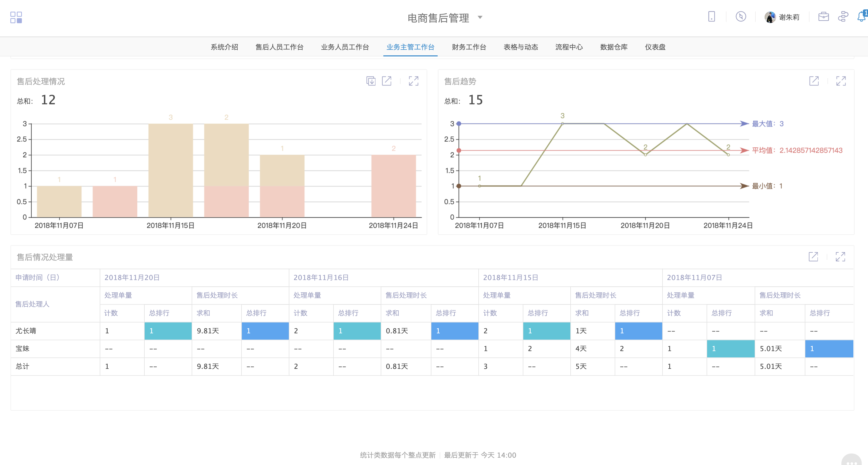Open 售后趋势 chart in new window icon
This screenshot has height=465, width=868.
[814, 81]
